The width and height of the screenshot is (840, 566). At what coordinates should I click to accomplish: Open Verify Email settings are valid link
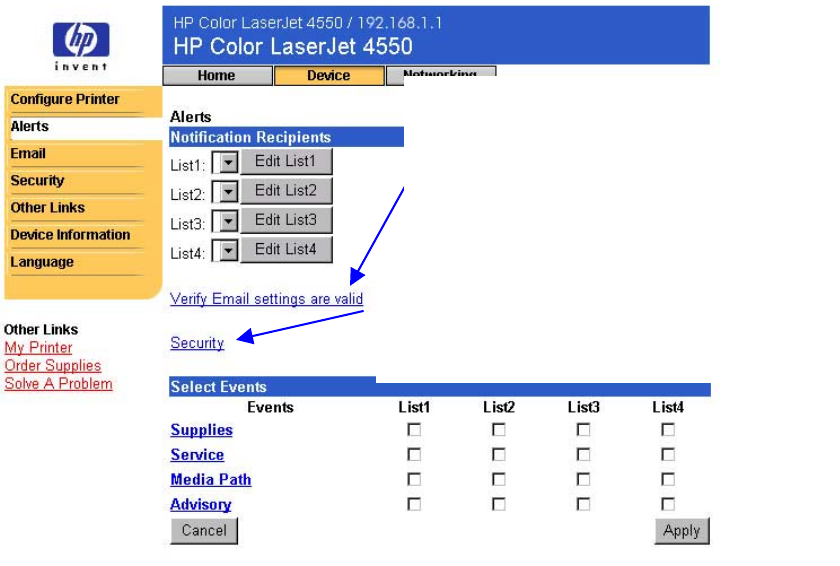[266, 299]
